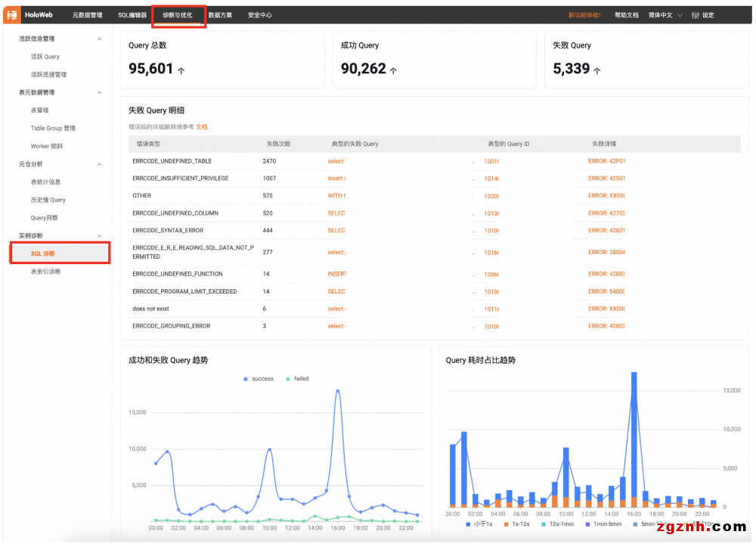The image size is (756, 544).
Task: Collapse the 表元数据管理 sidebar section
Action: [99, 92]
